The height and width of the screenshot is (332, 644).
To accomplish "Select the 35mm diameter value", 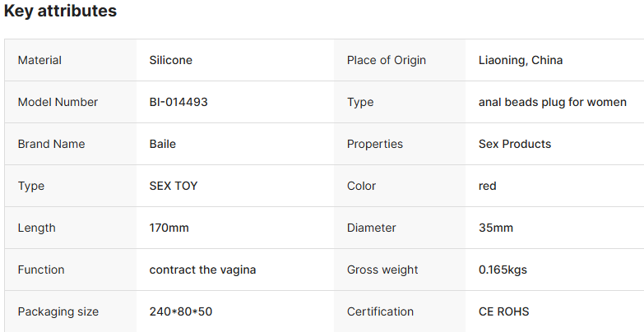I will [x=496, y=228].
